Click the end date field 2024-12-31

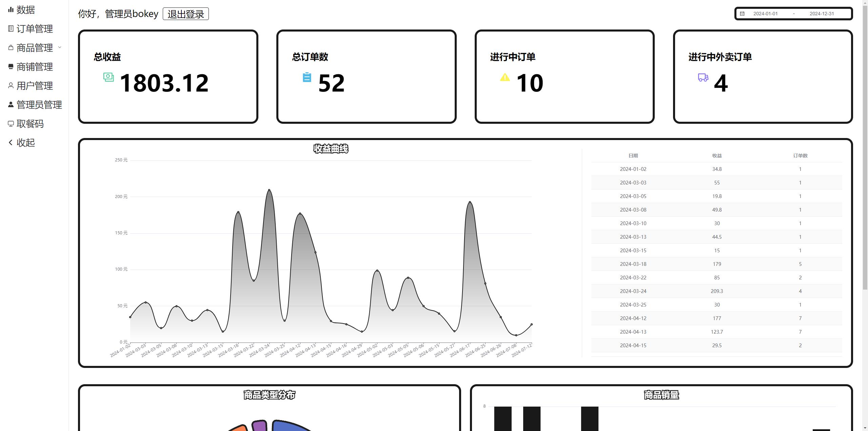click(x=822, y=14)
